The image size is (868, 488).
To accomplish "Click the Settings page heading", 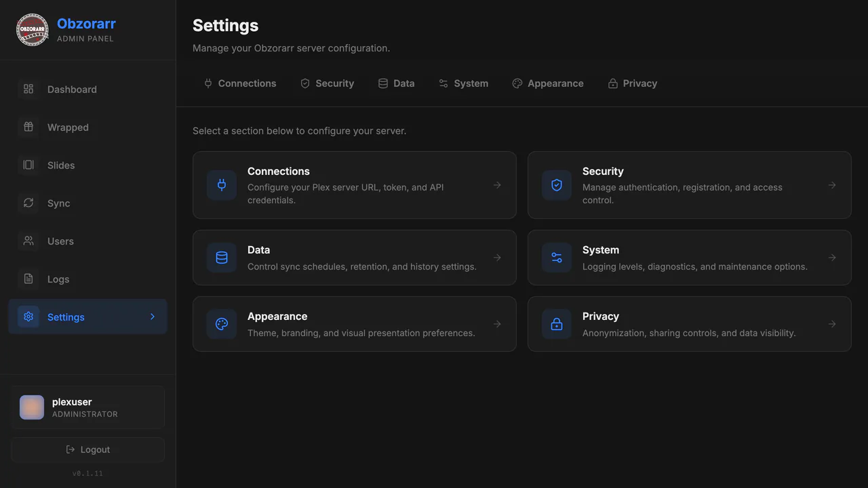I will coord(225,25).
